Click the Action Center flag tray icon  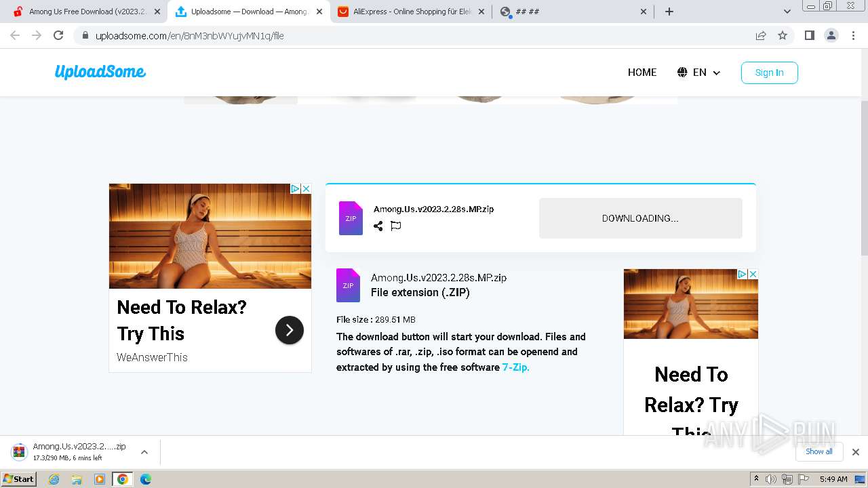coord(802,479)
